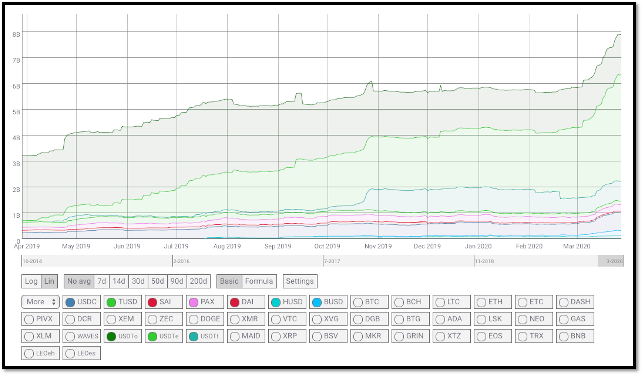
Task: Enable the DGB series
Action: point(369,319)
